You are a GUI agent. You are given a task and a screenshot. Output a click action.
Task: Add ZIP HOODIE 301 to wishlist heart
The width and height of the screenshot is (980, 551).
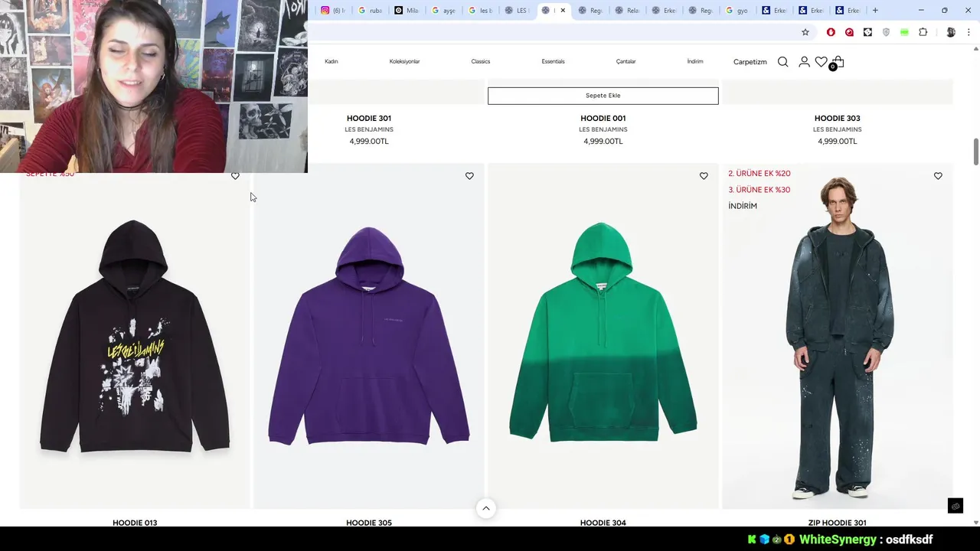click(x=938, y=176)
